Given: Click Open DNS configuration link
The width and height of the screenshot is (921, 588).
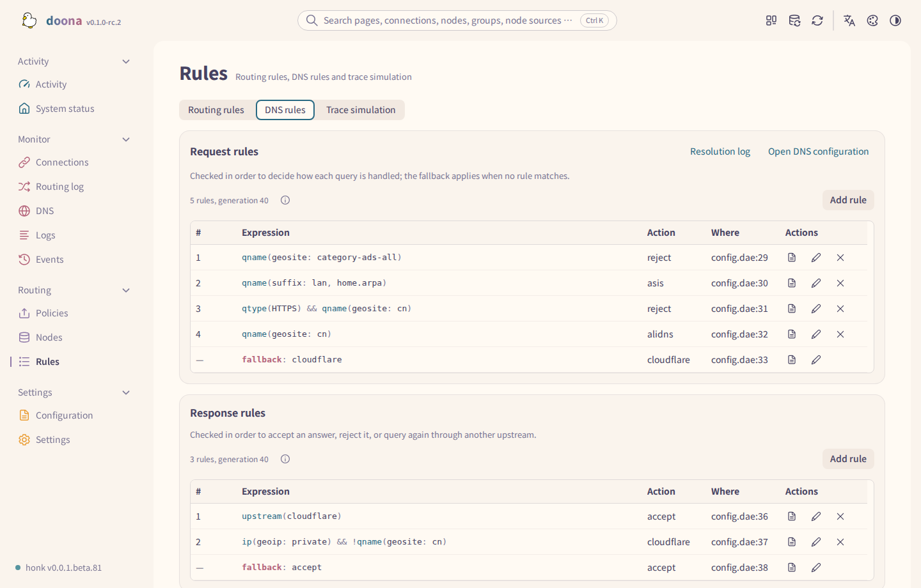Looking at the screenshot, I should coord(818,151).
